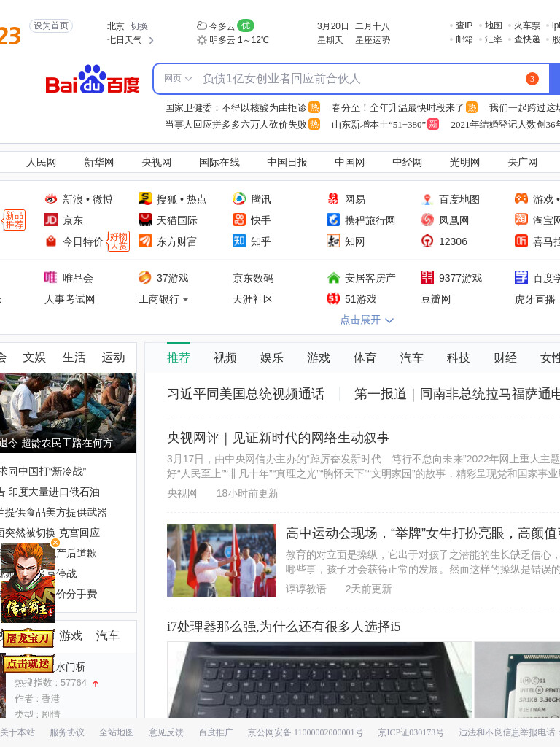Expand the 工商银行 dropdown arrow
This screenshot has width=560, height=747.
(185, 300)
